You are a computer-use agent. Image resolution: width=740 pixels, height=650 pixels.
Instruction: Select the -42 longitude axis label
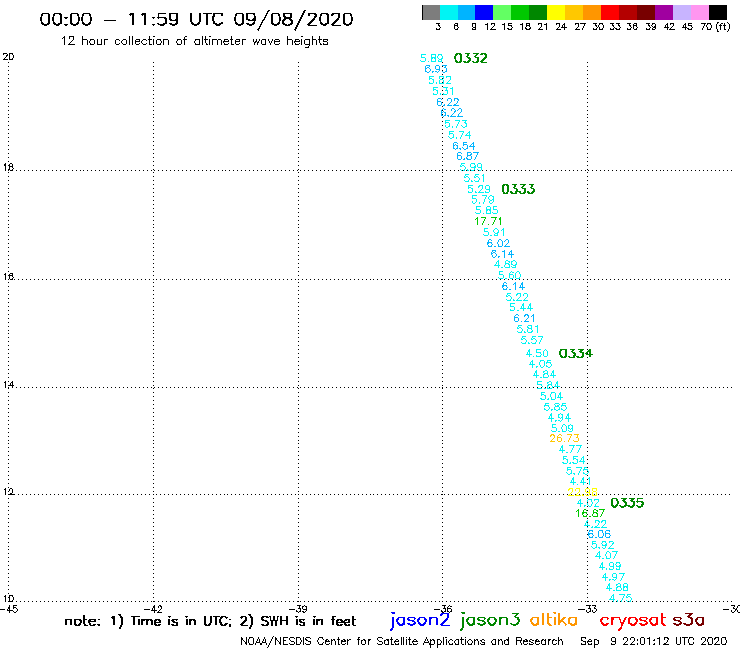pyautogui.click(x=153, y=609)
